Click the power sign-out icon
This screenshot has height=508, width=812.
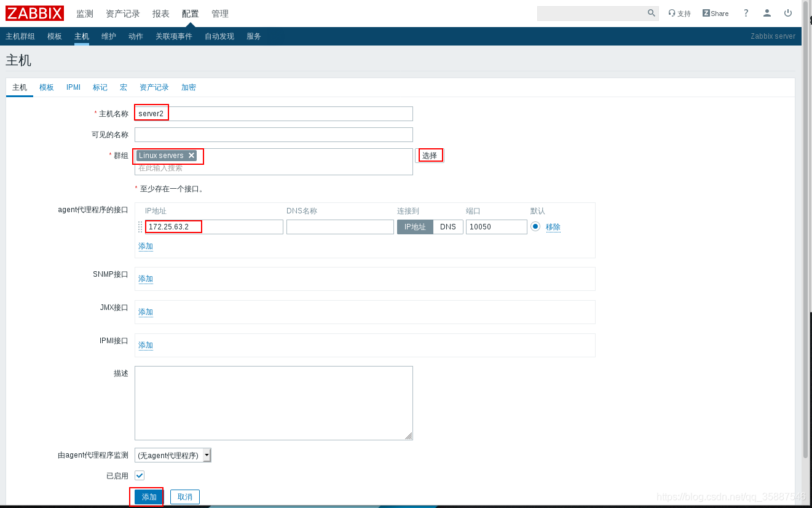pos(788,13)
